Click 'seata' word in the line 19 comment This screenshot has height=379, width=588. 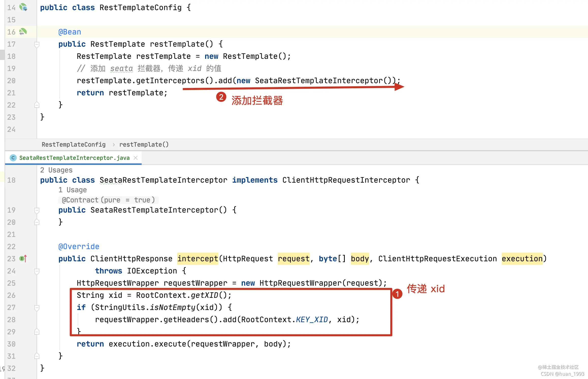(122, 68)
